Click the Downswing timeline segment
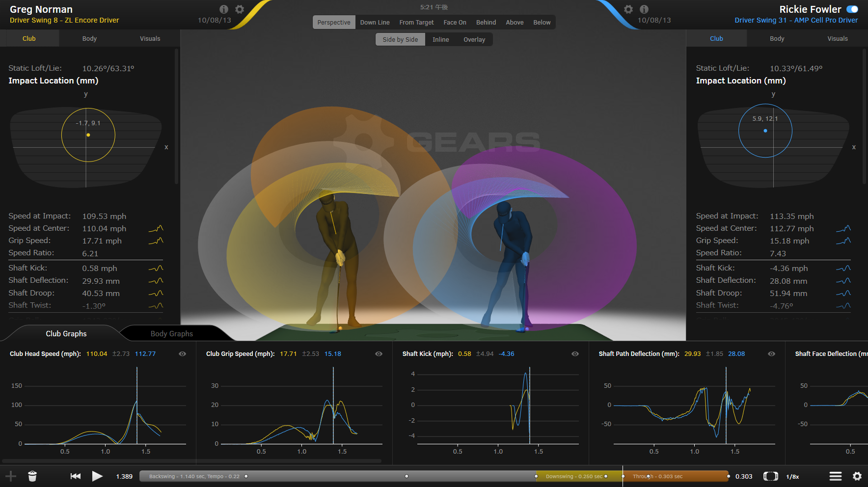Viewport: 868px width, 487px height. click(579, 476)
